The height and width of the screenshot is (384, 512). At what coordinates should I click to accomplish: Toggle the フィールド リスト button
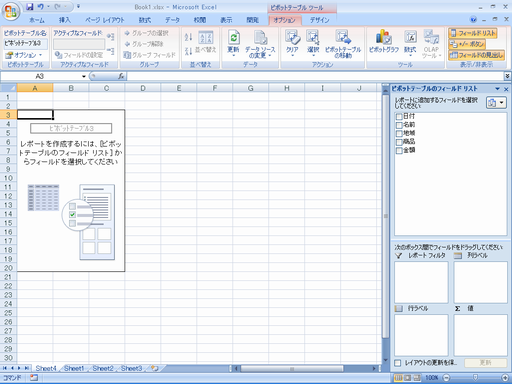point(473,33)
